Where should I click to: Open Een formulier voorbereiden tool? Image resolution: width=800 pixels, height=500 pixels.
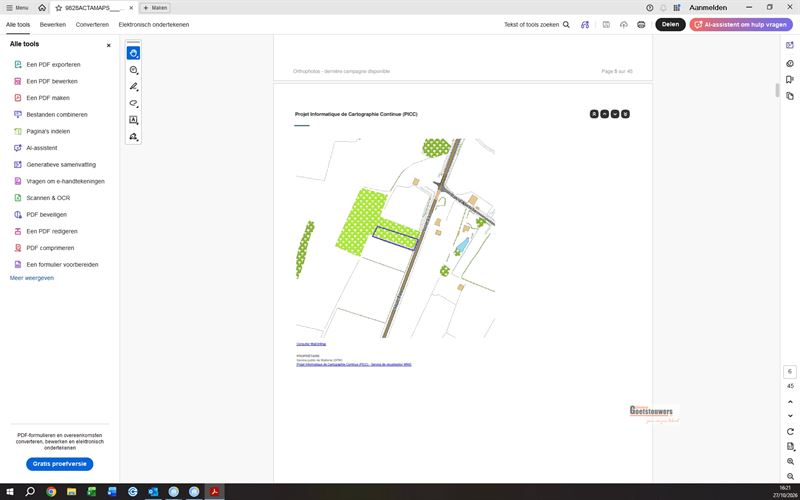tap(60, 265)
